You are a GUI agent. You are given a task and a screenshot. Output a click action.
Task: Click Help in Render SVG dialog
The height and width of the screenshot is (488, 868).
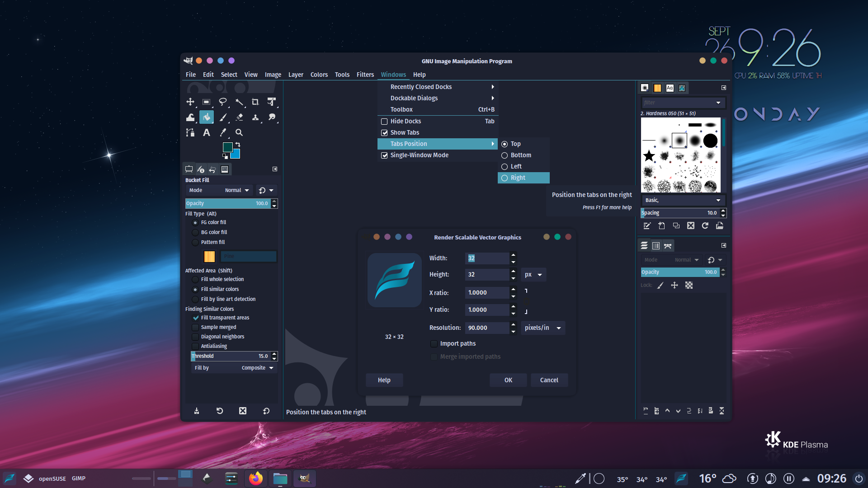tap(384, 380)
